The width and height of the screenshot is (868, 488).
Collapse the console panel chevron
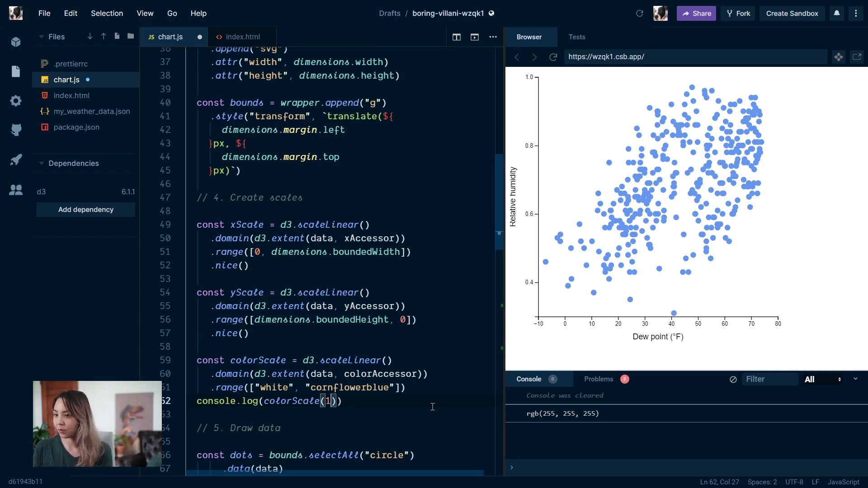[855, 379]
